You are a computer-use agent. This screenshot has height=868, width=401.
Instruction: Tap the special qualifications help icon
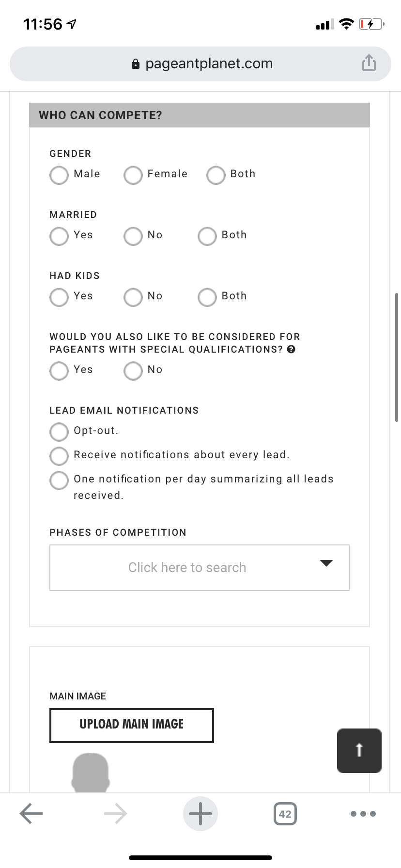[x=291, y=349]
